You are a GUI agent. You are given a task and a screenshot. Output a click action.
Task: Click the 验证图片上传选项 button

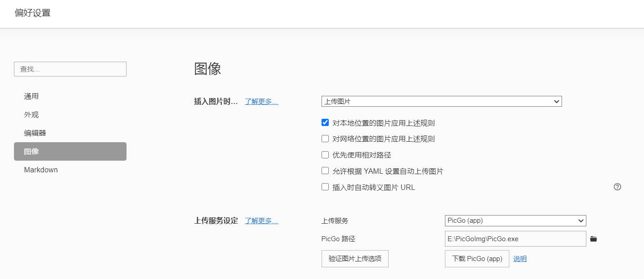(x=355, y=259)
